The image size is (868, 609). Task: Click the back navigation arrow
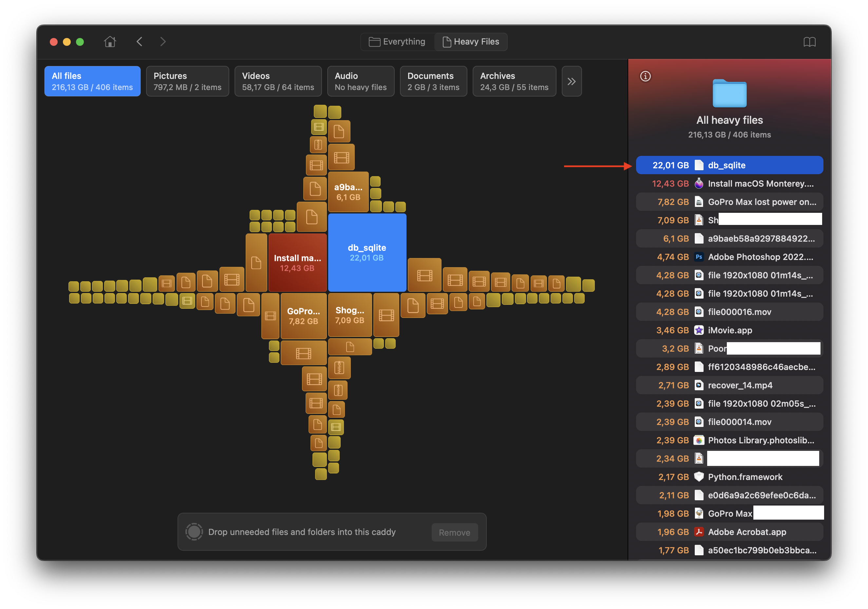[x=140, y=42]
